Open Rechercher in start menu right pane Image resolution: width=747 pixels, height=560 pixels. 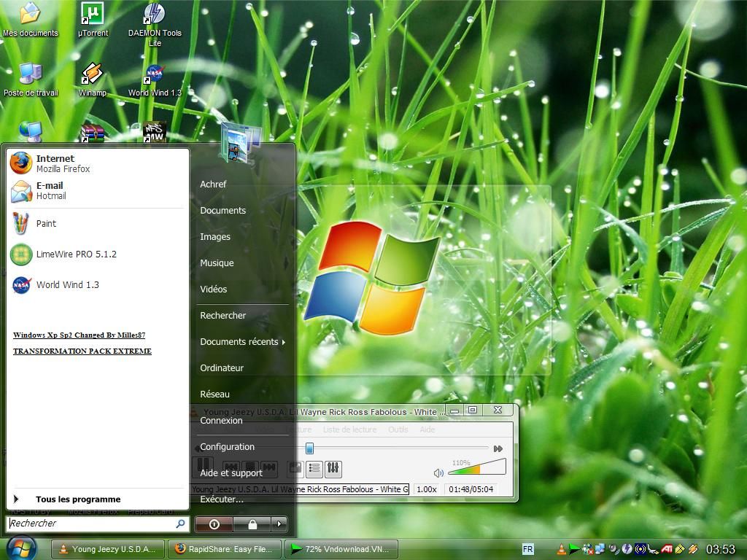(x=223, y=315)
